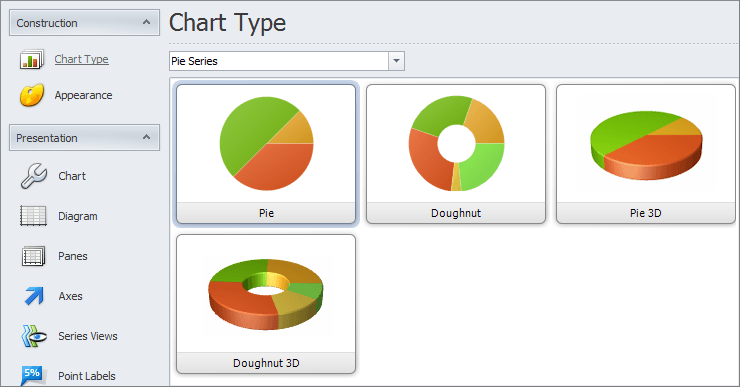Click the Panes icon
This screenshot has width=740, height=387.
point(34,256)
